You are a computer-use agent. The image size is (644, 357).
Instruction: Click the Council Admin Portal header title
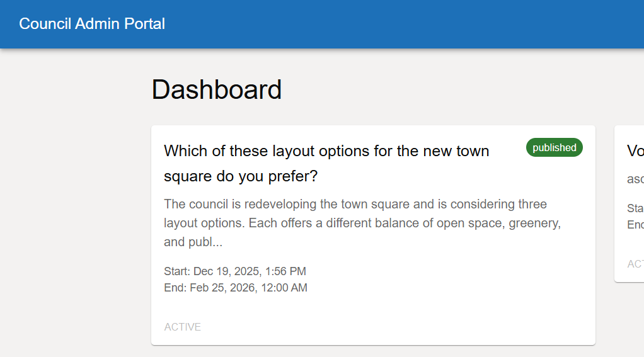[92, 24]
